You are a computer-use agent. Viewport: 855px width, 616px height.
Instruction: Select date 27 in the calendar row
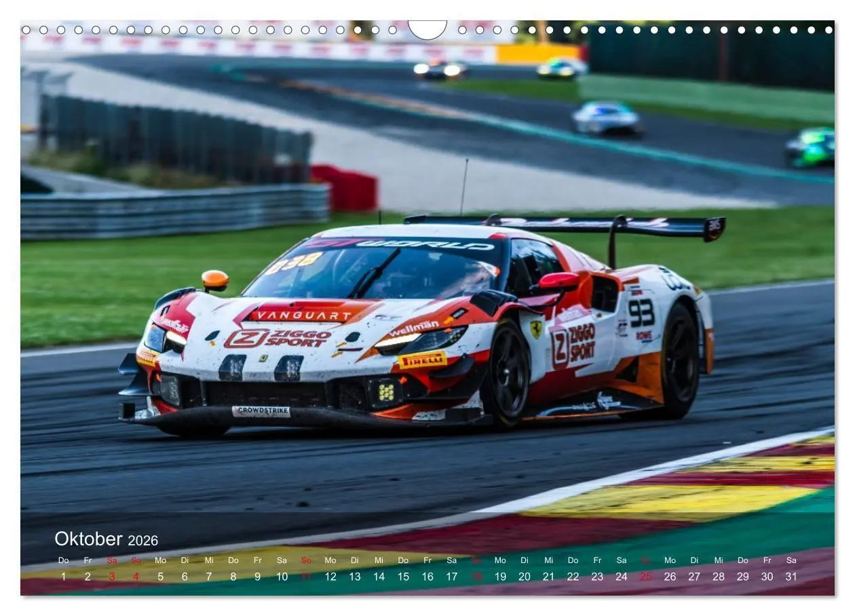(x=694, y=577)
